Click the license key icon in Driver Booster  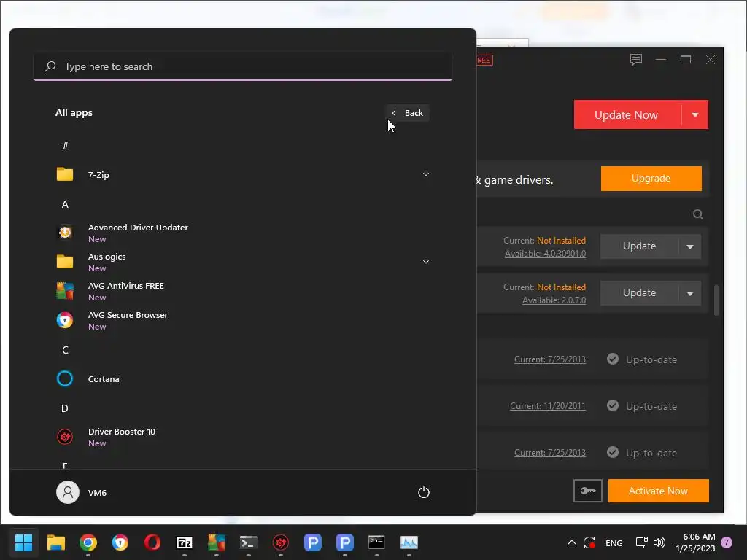[x=587, y=491]
